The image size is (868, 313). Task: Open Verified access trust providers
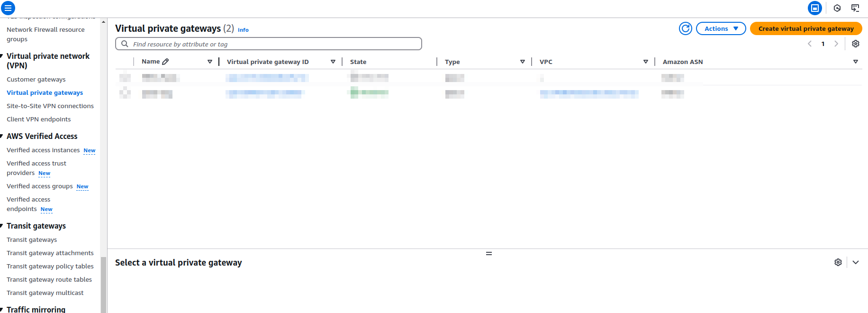36,168
